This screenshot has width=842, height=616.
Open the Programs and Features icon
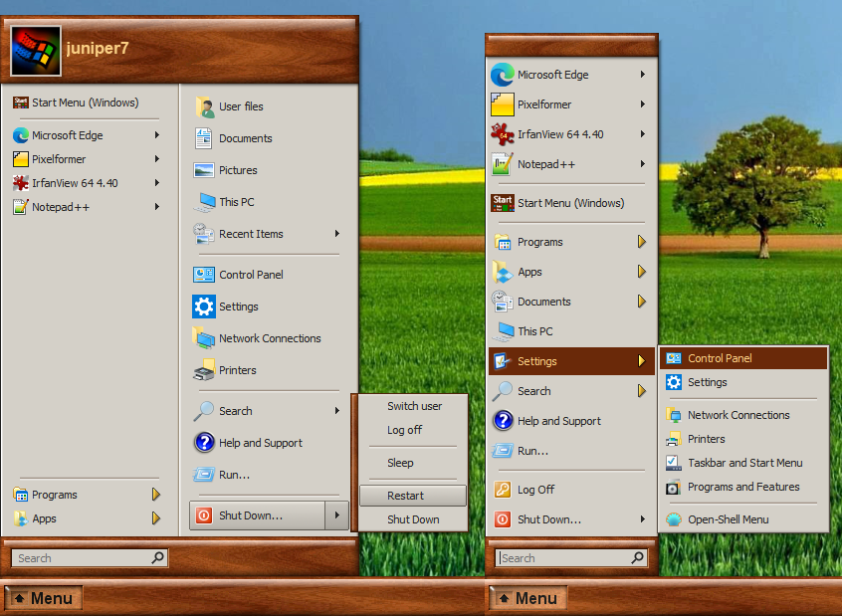click(674, 487)
